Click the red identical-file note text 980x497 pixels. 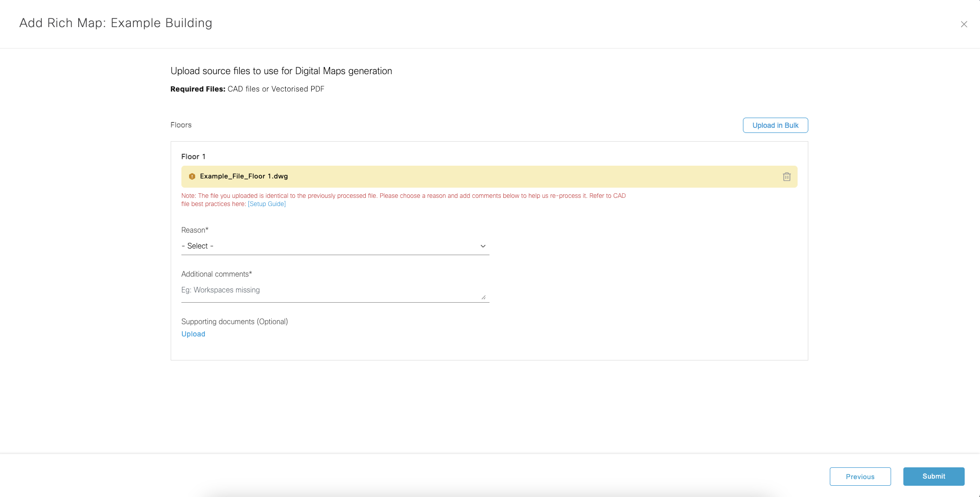pos(403,196)
